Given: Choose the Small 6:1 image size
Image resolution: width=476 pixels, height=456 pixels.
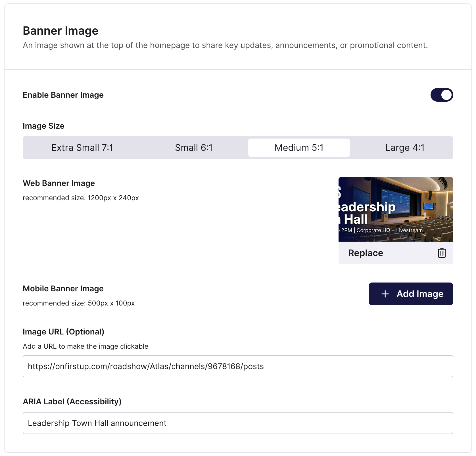Looking at the screenshot, I should pyautogui.click(x=194, y=148).
